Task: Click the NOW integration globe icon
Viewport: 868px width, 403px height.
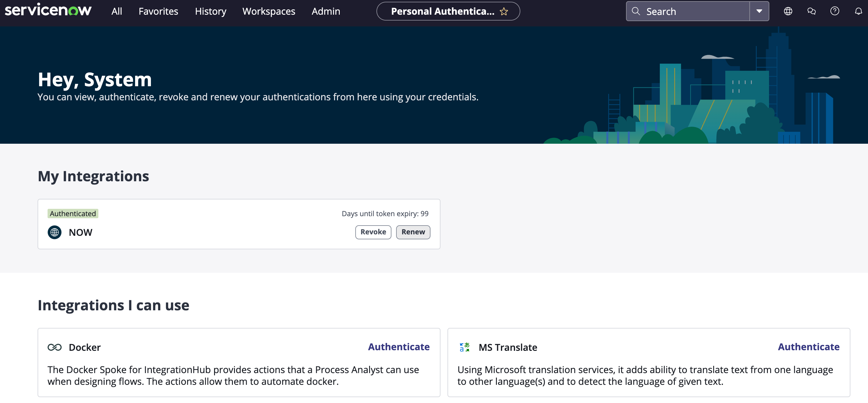Action: [x=55, y=232]
